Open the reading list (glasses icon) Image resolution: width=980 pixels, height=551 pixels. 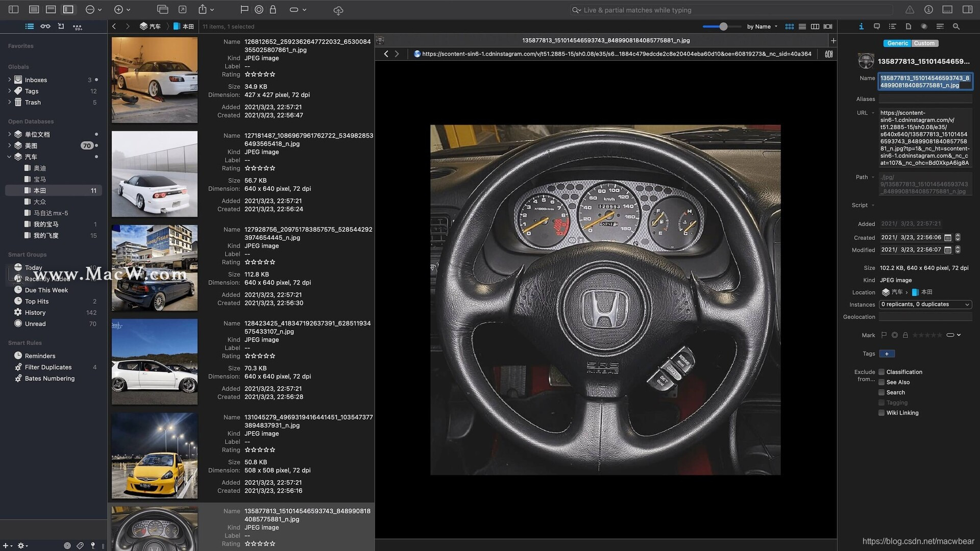[x=45, y=27]
